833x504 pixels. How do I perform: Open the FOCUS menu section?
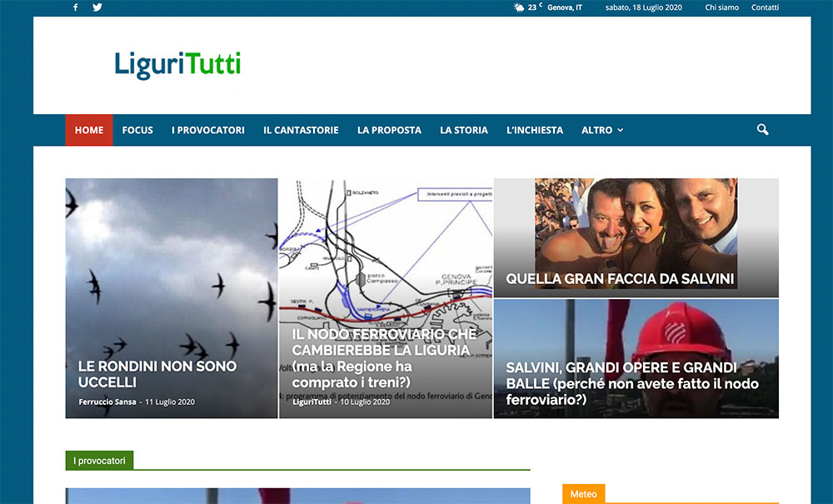click(x=137, y=130)
